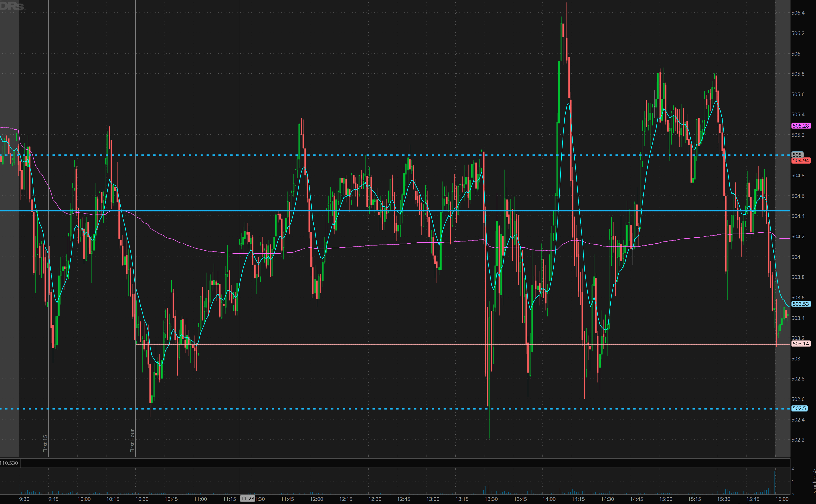Click the First Hour vertical marker label
This screenshot has width=816, height=504.
(x=132, y=440)
